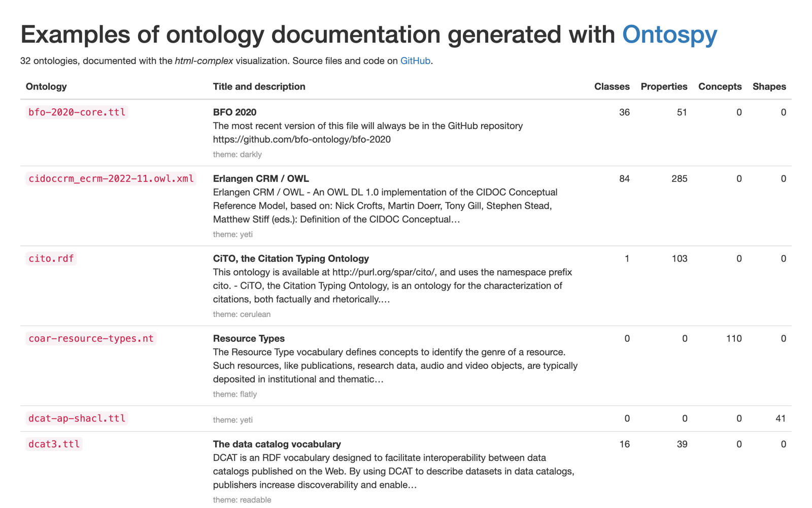Click the theme: darkly label

coord(238,154)
